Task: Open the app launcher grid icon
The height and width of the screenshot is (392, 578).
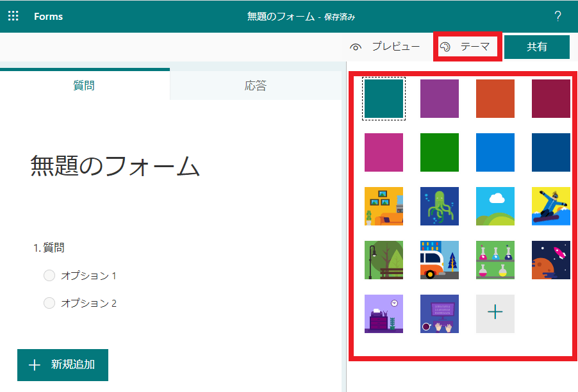Action: pyautogui.click(x=13, y=16)
